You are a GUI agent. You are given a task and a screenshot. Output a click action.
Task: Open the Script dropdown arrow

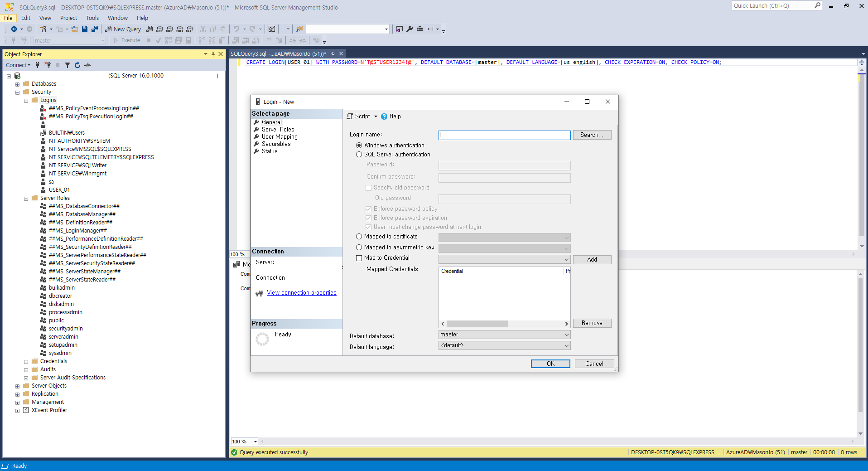click(376, 117)
